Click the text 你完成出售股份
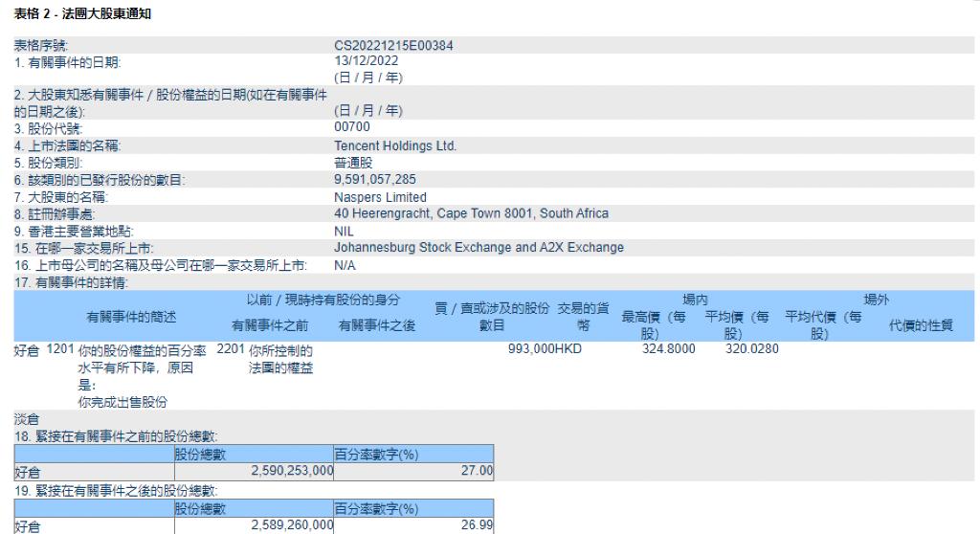 tap(122, 402)
